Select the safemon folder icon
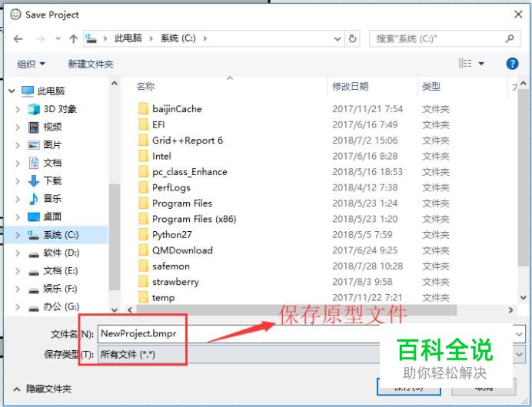 point(144,266)
